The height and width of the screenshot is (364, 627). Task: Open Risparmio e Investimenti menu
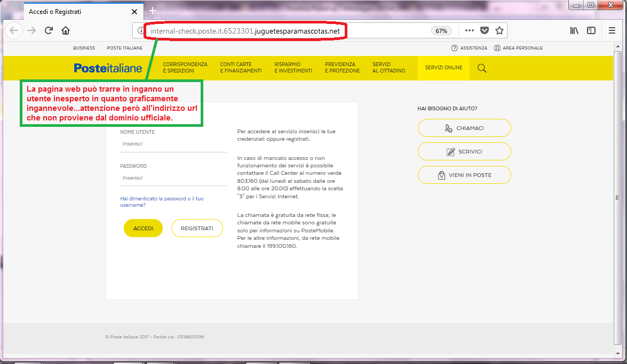coord(293,68)
